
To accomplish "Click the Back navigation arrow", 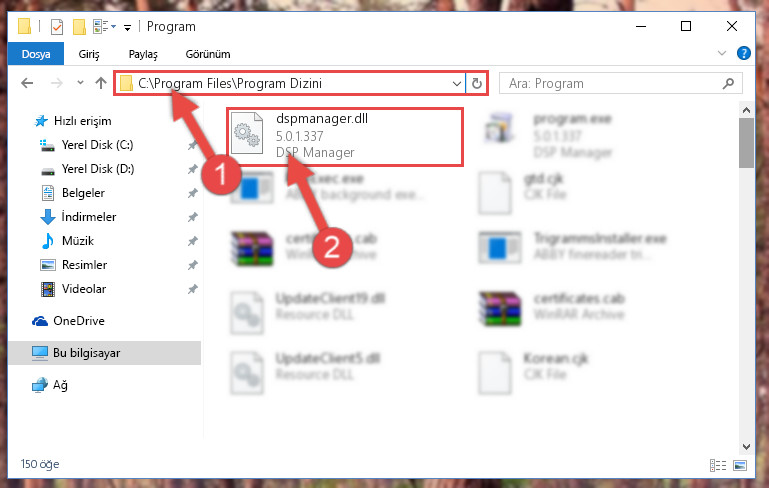I will pyautogui.click(x=27, y=83).
